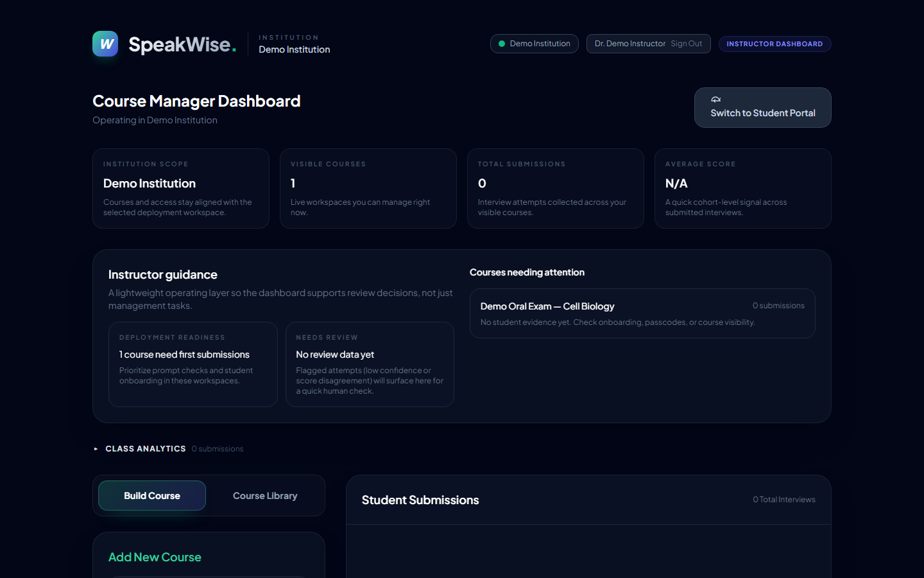
Task: Click the SpeakWise W logo icon
Action: (105, 44)
